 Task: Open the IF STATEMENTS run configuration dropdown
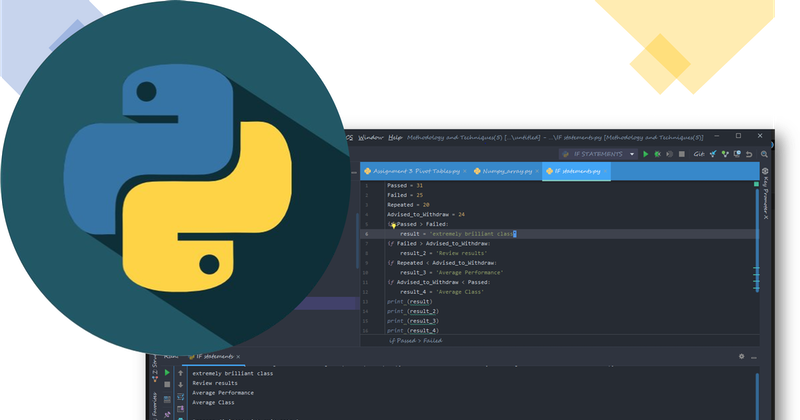coord(598,154)
